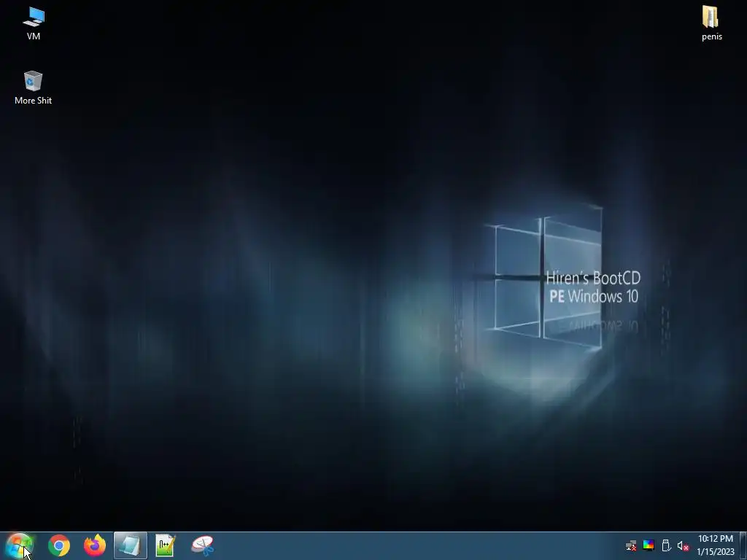Open the Windows Start orb
The width and height of the screenshot is (747, 560).
[x=20, y=545]
